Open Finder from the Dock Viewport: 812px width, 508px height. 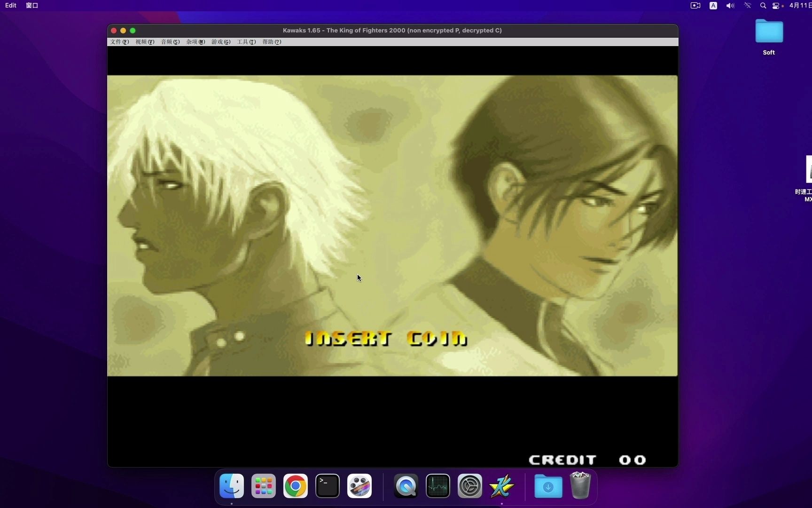tap(232, 486)
